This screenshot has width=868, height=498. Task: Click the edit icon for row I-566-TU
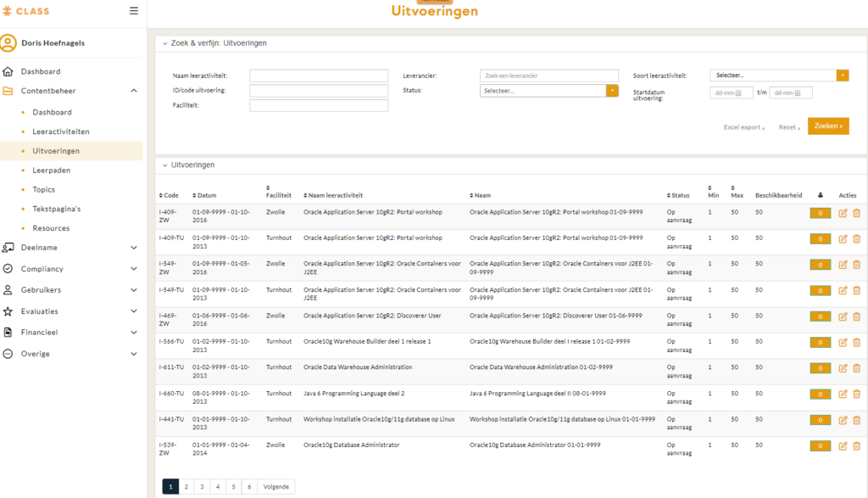tap(843, 343)
